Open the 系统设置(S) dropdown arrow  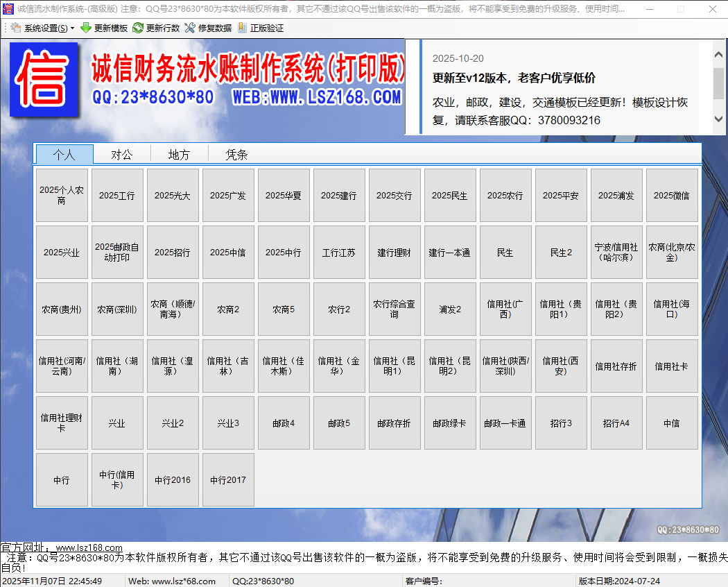(71, 28)
